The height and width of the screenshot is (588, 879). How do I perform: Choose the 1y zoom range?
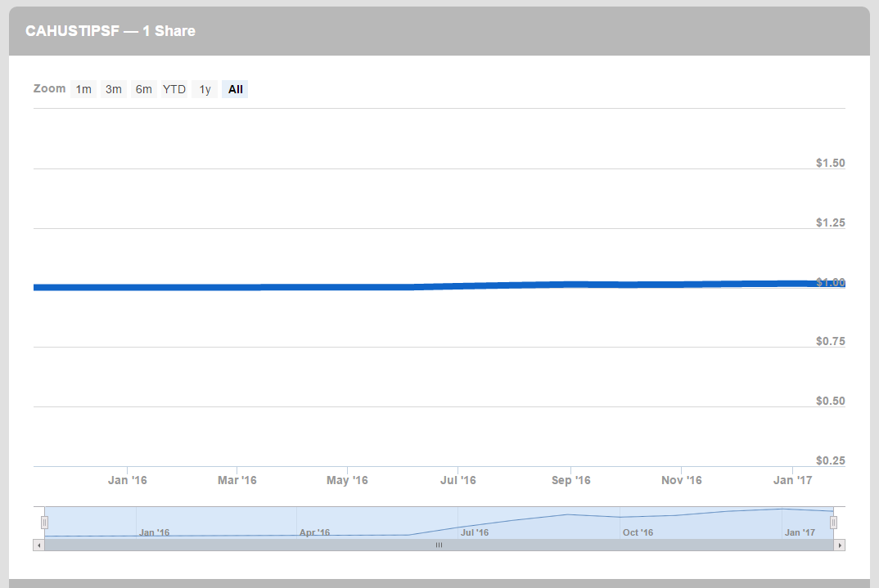coord(205,89)
